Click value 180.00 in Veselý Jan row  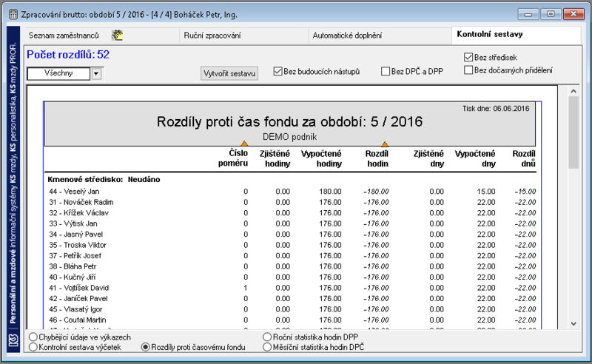[330, 192]
